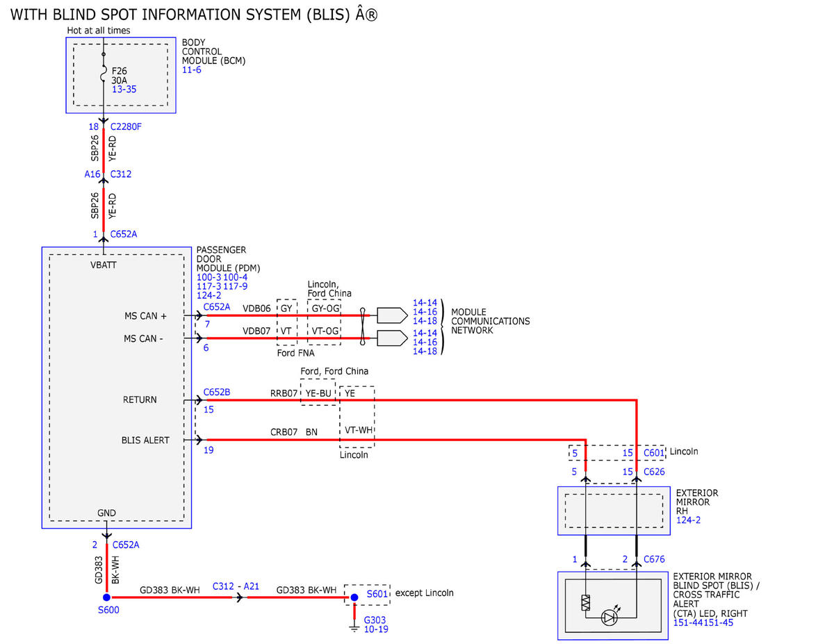
Task: Open the 11-6 link under Body Control Module
Action: pyautogui.click(x=192, y=70)
